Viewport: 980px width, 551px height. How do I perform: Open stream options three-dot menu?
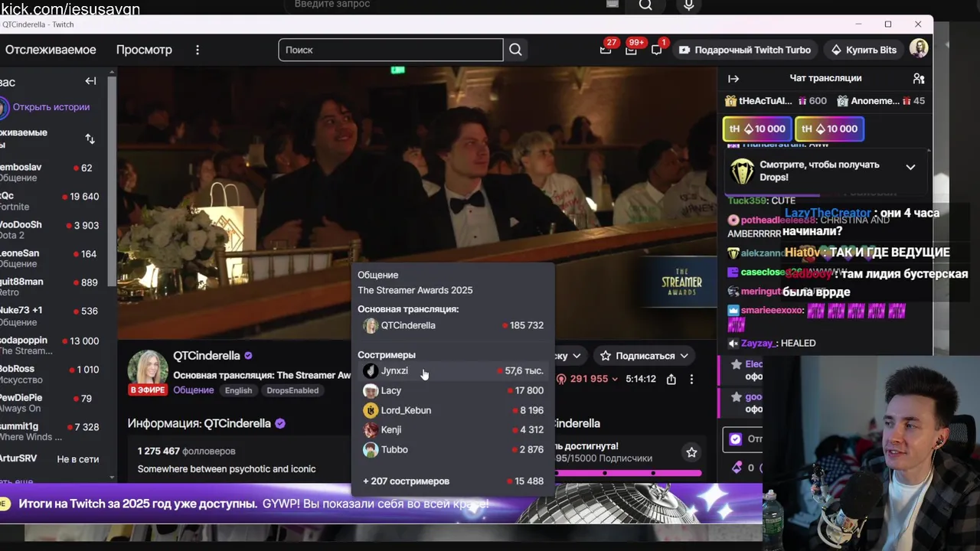pos(691,379)
